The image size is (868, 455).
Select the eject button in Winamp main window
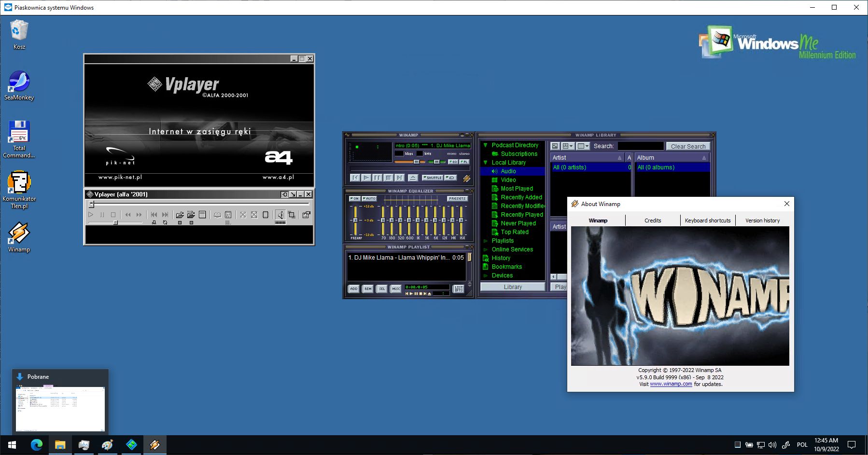click(413, 178)
